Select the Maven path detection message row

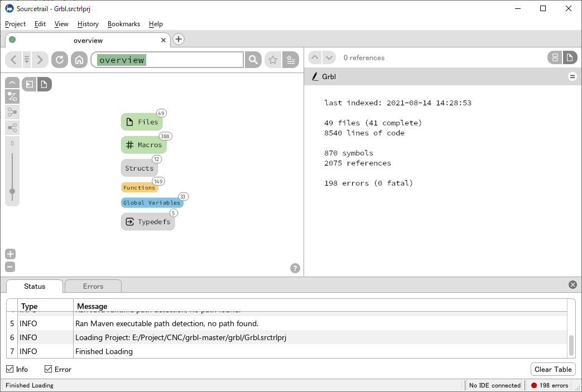(x=287, y=323)
